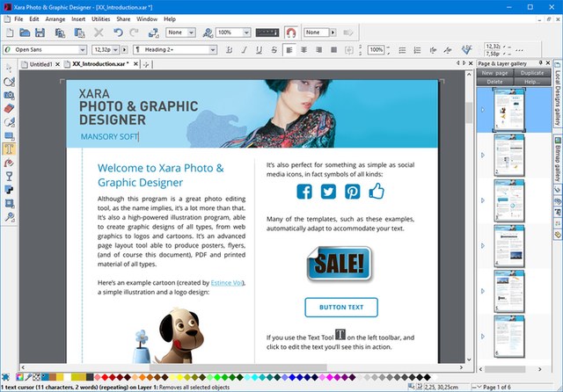The height and width of the screenshot is (392, 563).
Task: Click the Duplicate page button
Action: (532, 73)
